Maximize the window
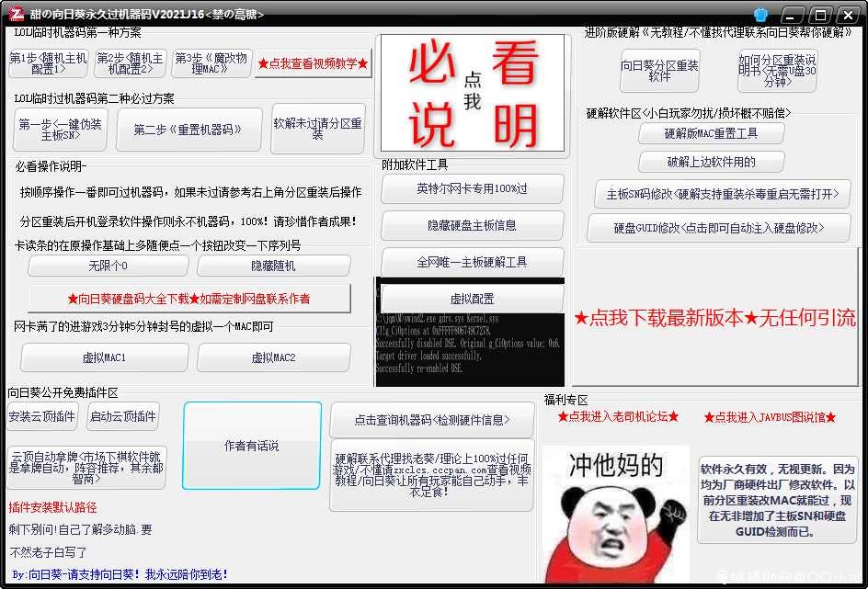868x589 pixels. (820, 15)
